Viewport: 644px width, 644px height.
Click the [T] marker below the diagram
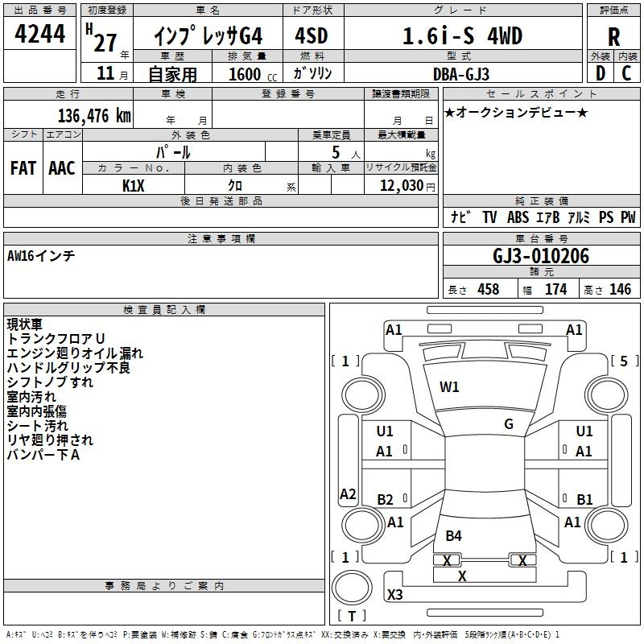[x=352, y=616]
